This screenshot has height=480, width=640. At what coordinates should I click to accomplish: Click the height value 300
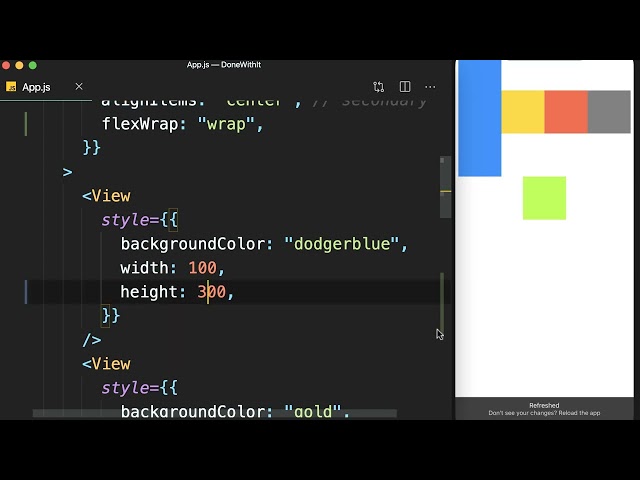coord(211,292)
